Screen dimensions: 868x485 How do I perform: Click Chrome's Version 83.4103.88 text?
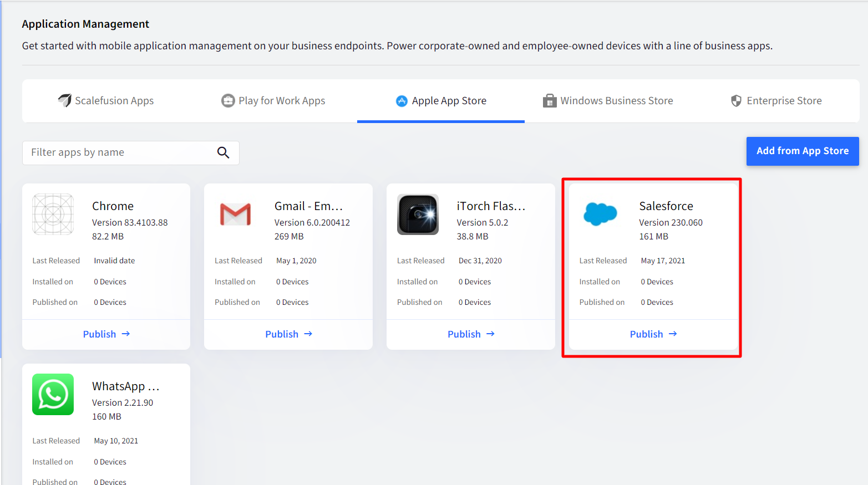[130, 222]
